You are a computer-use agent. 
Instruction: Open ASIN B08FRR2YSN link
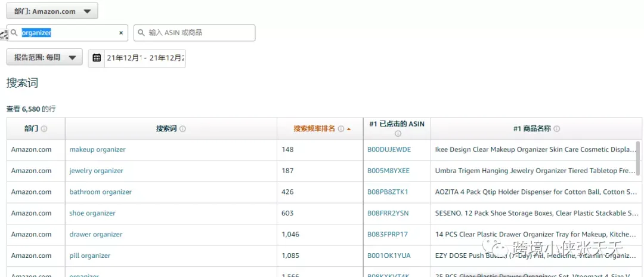tap(388, 213)
